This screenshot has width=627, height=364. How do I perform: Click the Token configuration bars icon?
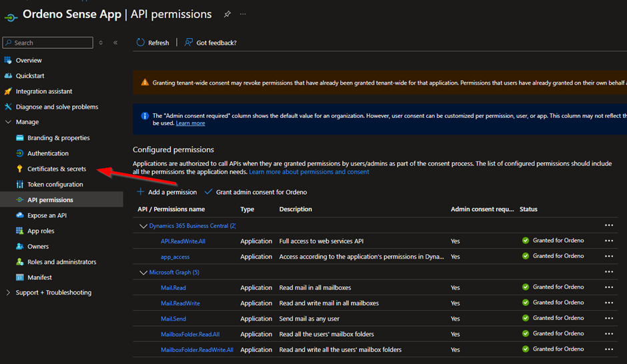(x=19, y=184)
